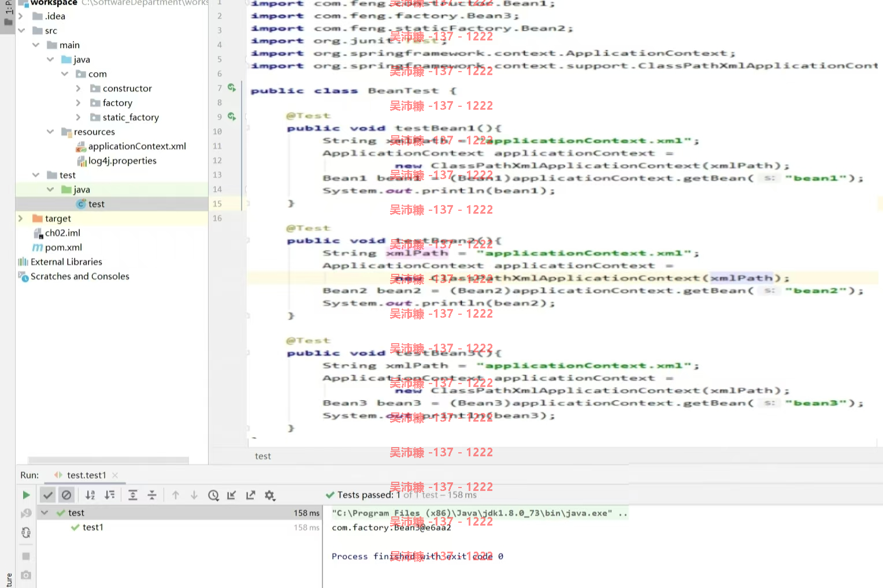Screen dimensions: 883x588
Task: Collapse the java folder under main
Action: click(x=50, y=59)
